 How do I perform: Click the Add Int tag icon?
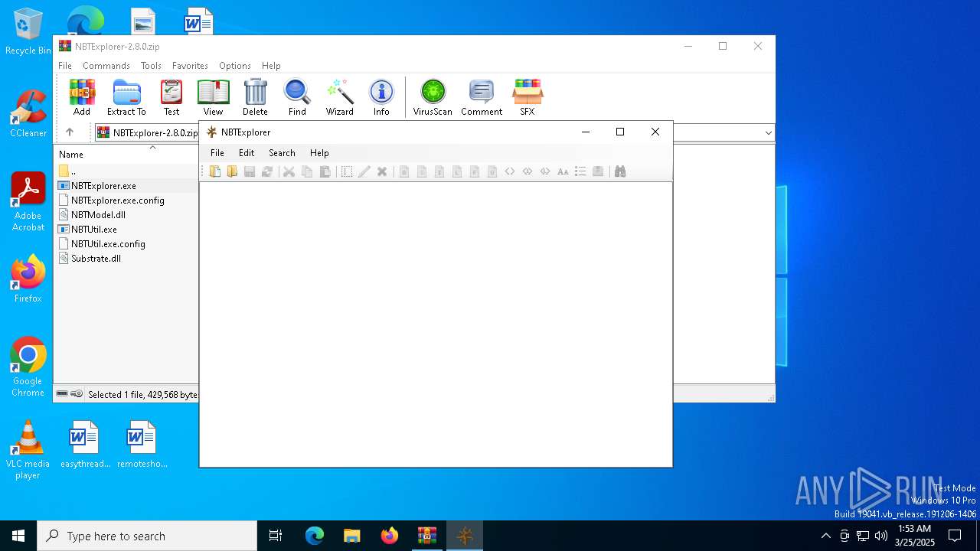[439, 171]
